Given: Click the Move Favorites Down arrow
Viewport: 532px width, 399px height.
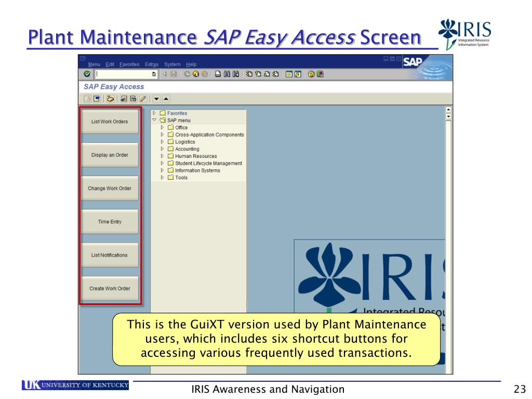Looking at the screenshot, I should [x=156, y=99].
